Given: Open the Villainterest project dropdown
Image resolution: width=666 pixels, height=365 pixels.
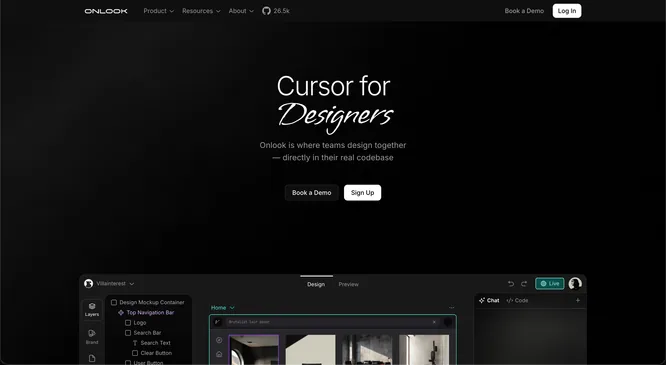Looking at the screenshot, I should [x=115, y=283].
